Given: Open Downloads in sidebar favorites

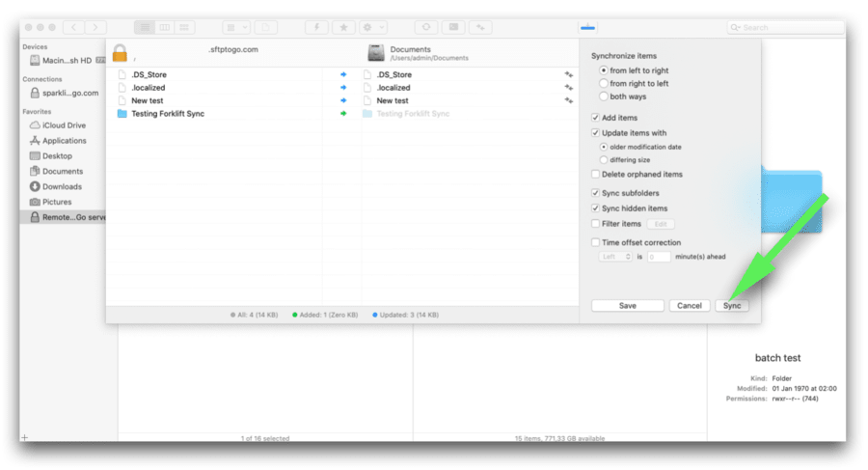Looking at the screenshot, I should click(x=56, y=187).
